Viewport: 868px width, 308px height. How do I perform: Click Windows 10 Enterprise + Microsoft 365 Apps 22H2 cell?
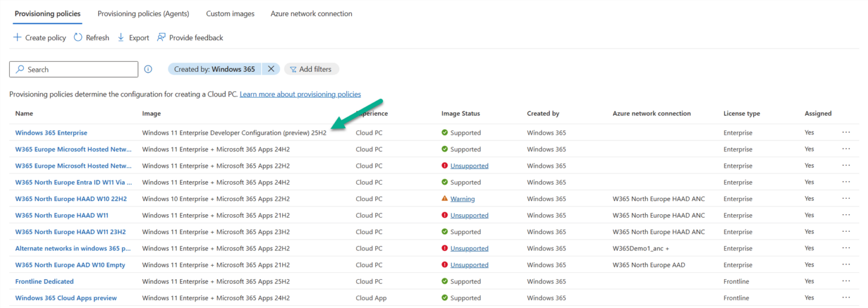[216, 199]
